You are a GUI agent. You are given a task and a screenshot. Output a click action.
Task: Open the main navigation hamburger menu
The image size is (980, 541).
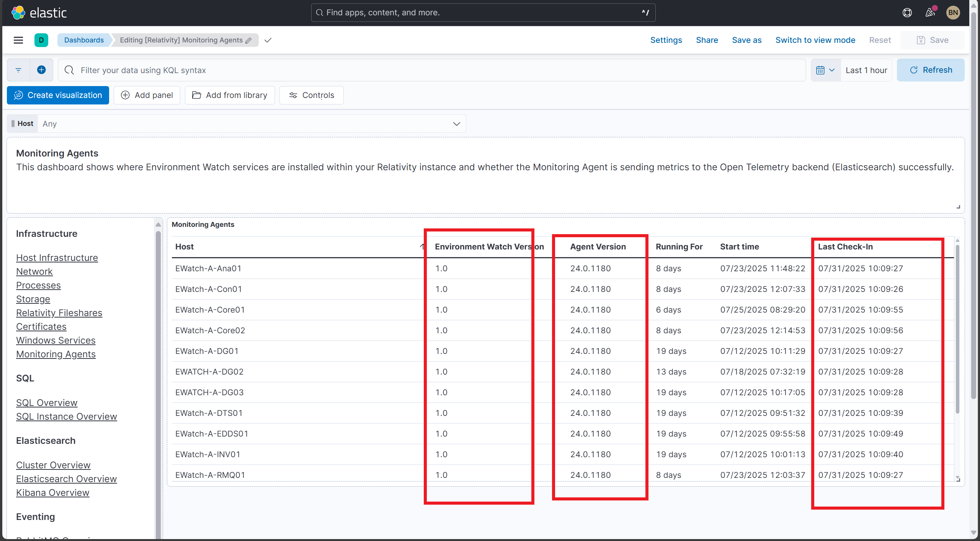pos(18,40)
